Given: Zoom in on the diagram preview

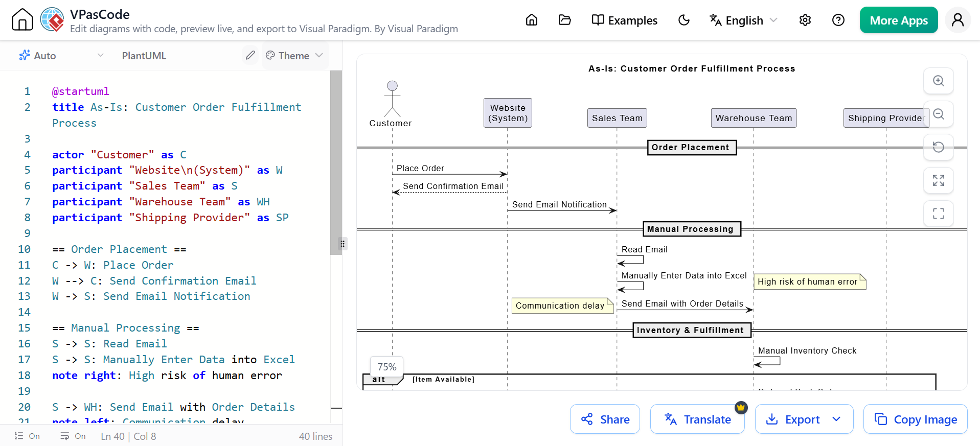Looking at the screenshot, I should click(939, 81).
